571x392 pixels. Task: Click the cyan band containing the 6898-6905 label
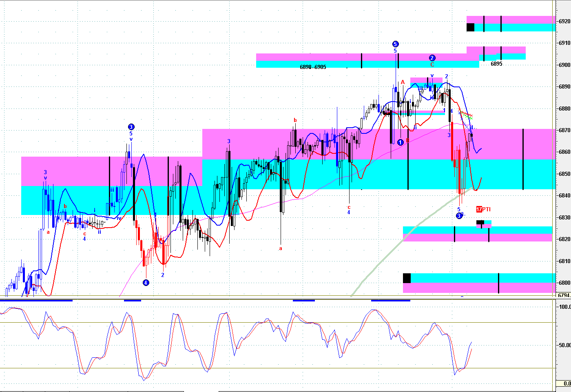[x=367, y=64]
